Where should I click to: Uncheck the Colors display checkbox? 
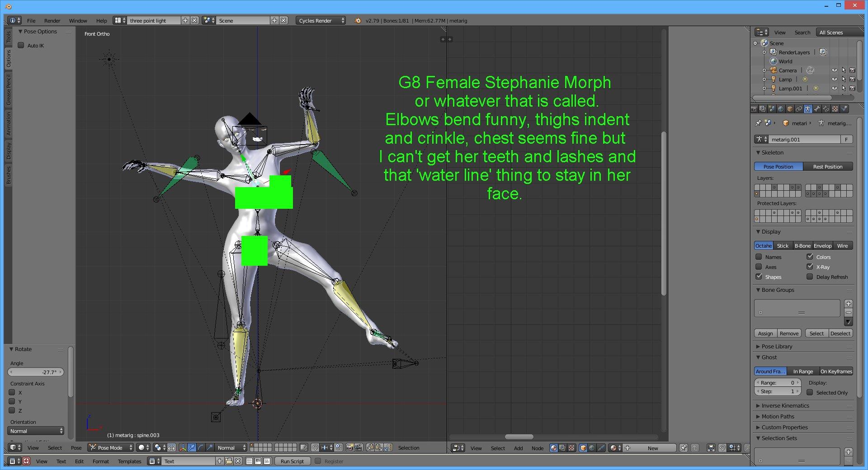pyautogui.click(x=810, y=257)
